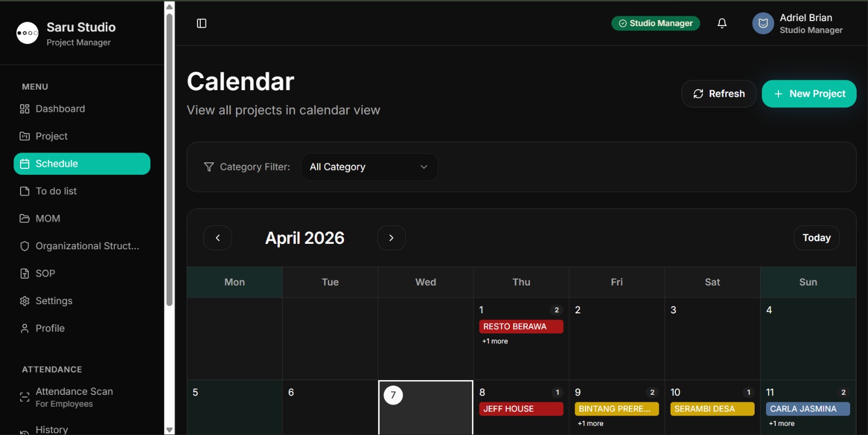
Task: Click the Adriel Brian avatar icon
Action: pyautogui.click(x=763, y=23)
